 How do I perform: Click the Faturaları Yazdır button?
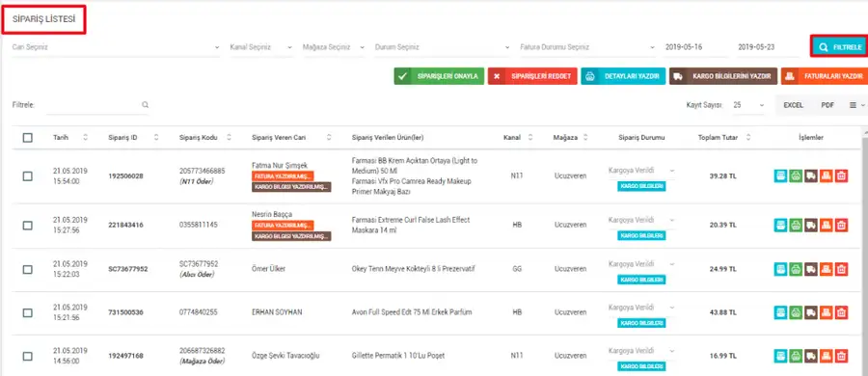click(825, 76)
